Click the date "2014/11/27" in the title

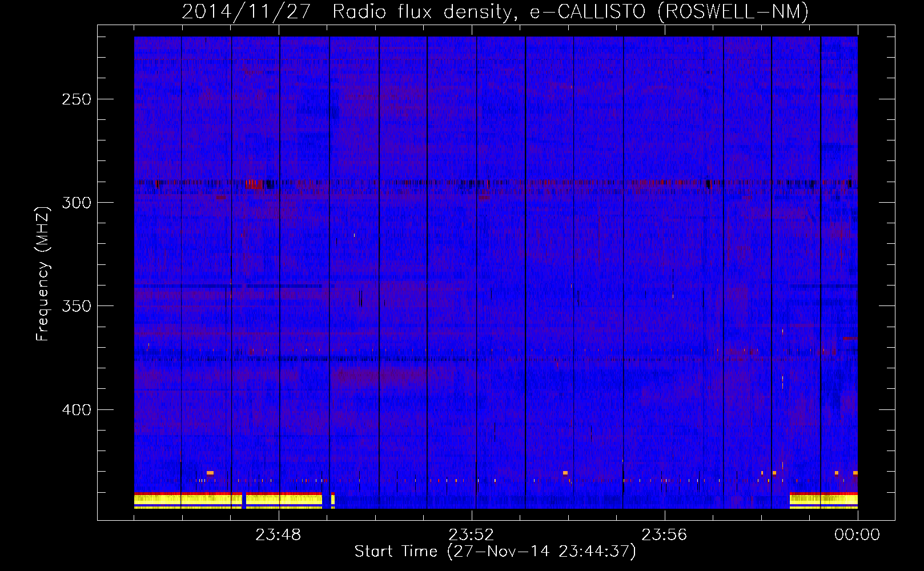point(246,12)
